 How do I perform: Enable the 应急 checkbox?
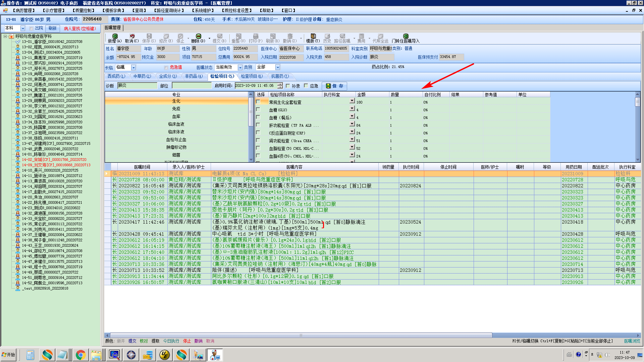306,86
